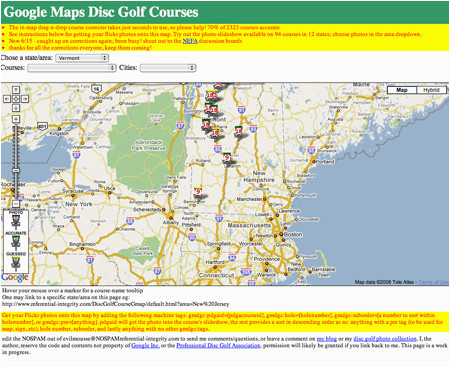450x368 pixels.
Task: Zoom out using the minus button
Action: (16, 203)
